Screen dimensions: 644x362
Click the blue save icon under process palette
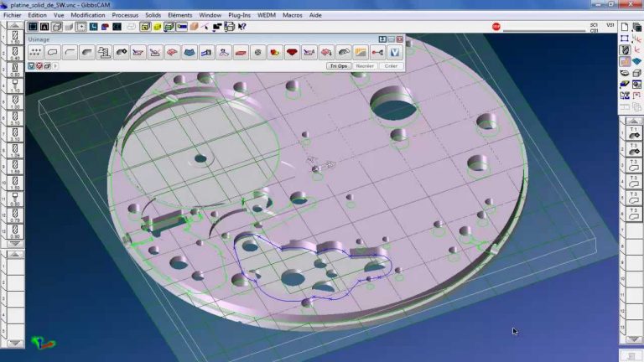click(31, 66)
